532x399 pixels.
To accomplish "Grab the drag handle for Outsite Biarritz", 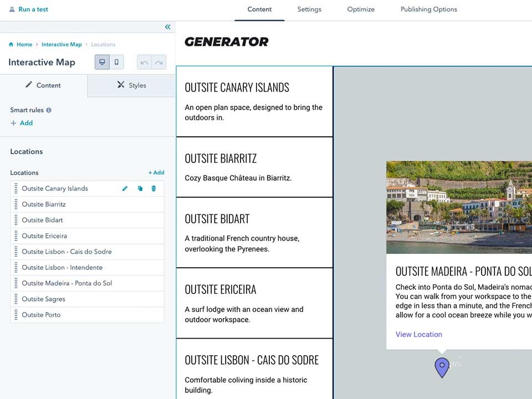I will 16,204.
